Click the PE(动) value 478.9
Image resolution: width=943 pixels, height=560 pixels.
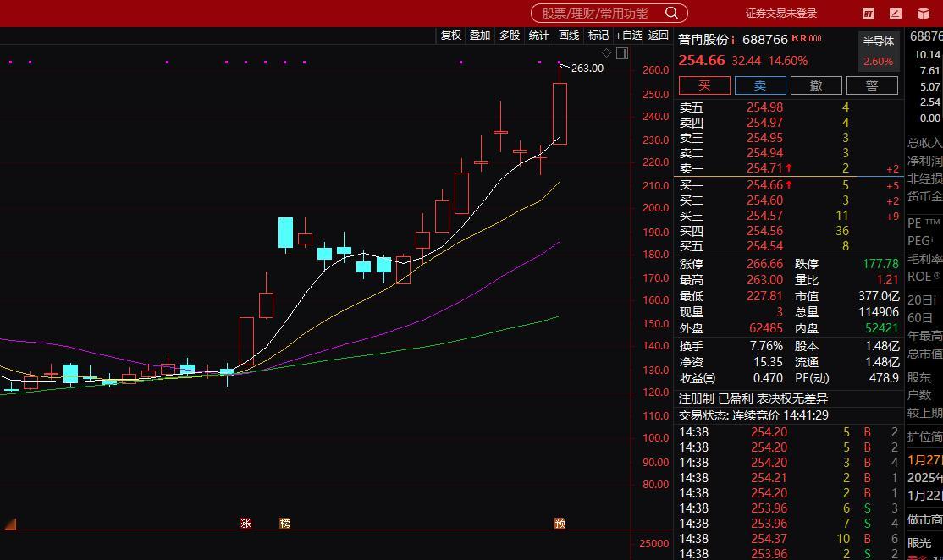point(884,378)
